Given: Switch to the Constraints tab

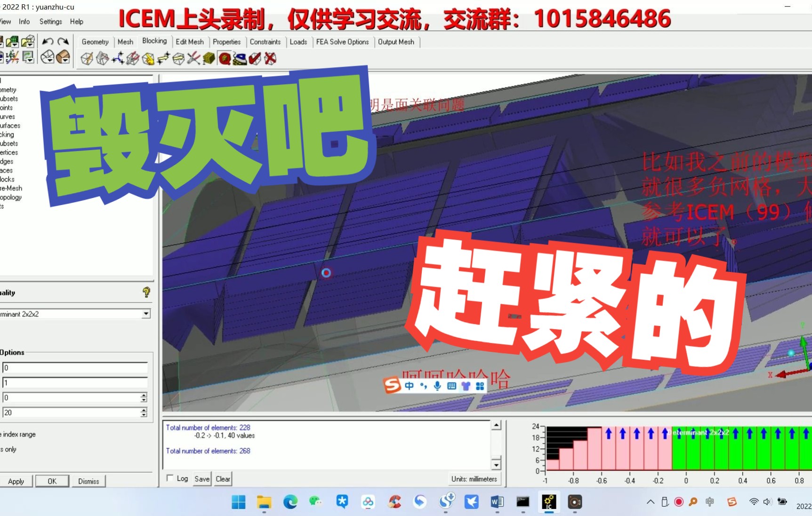Looking at the screenshot, I should [x=265, y=42].
